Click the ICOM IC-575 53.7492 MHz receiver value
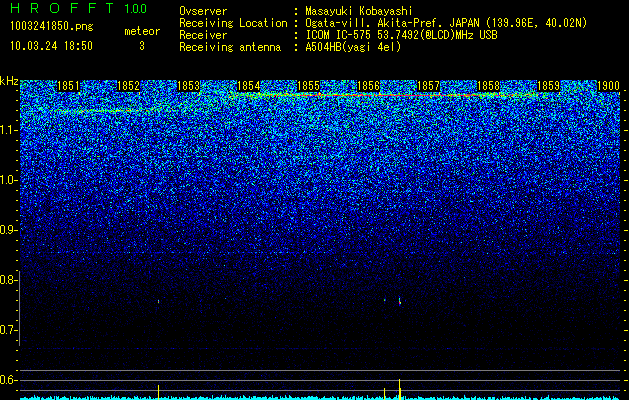 coord(401,35)
